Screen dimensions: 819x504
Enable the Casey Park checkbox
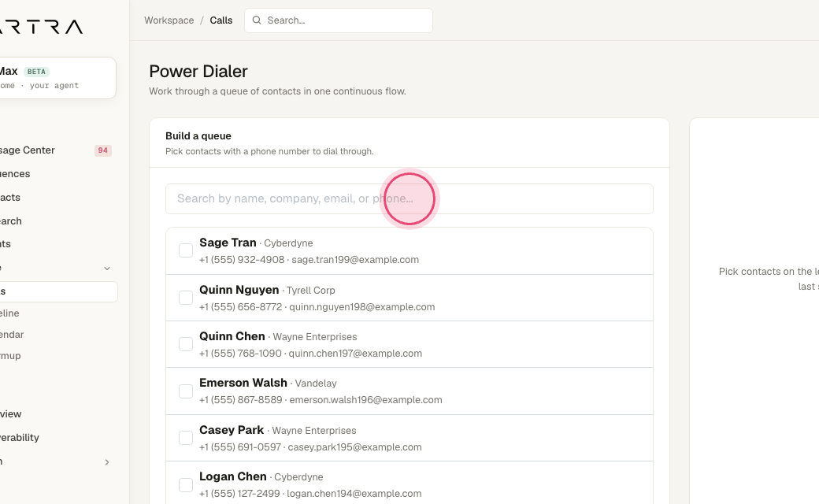[186, 438]
